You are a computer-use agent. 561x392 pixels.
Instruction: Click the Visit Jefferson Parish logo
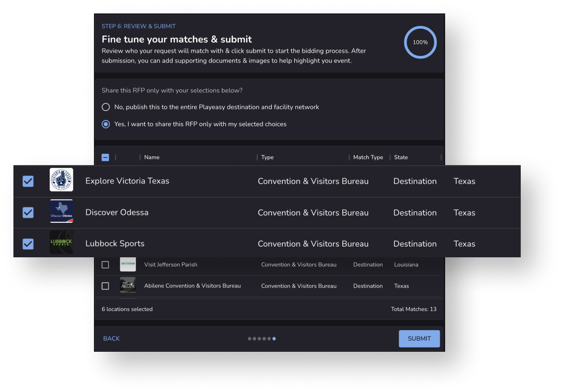click(x=128, y=264)
